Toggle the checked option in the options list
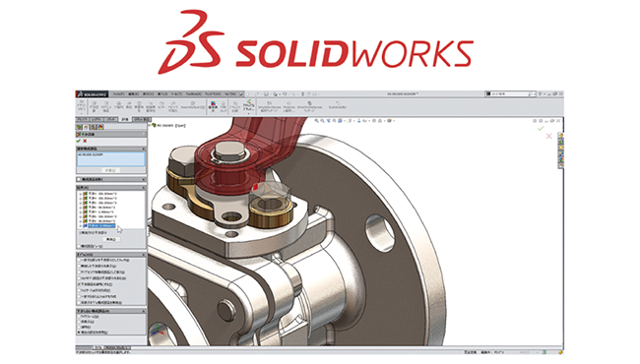Screen dimensions: 640x364 (x=79, y=284)
